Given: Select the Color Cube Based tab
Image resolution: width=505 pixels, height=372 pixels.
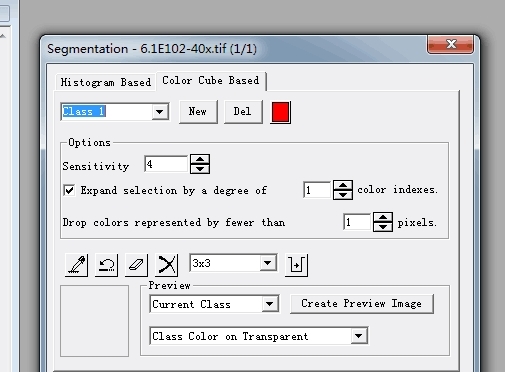Looking at the screenshot, I should pyautogui.click(x=211, y=81).
